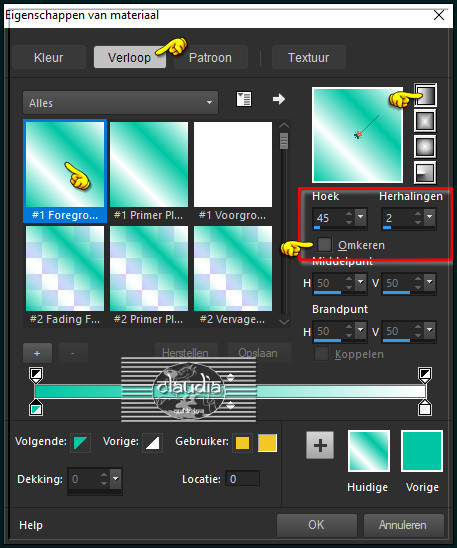Screen dimensions: 457x548
Task: Select the rectangular gradient style icon
Action: [425, 121]
